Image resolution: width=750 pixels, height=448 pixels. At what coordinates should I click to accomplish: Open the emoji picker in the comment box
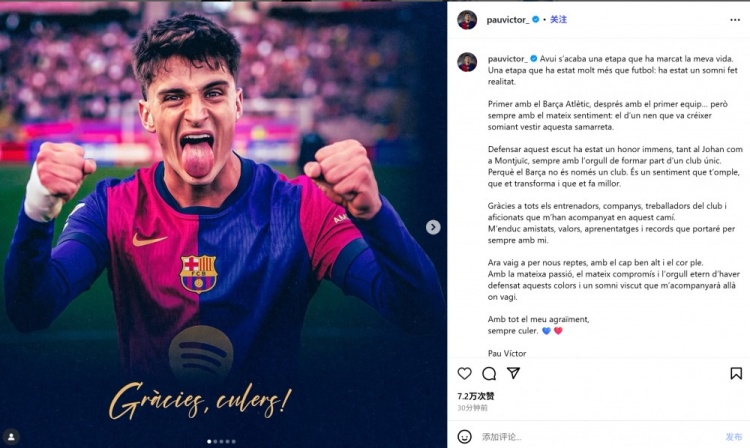pyautogui.click(x=464, y=436)
